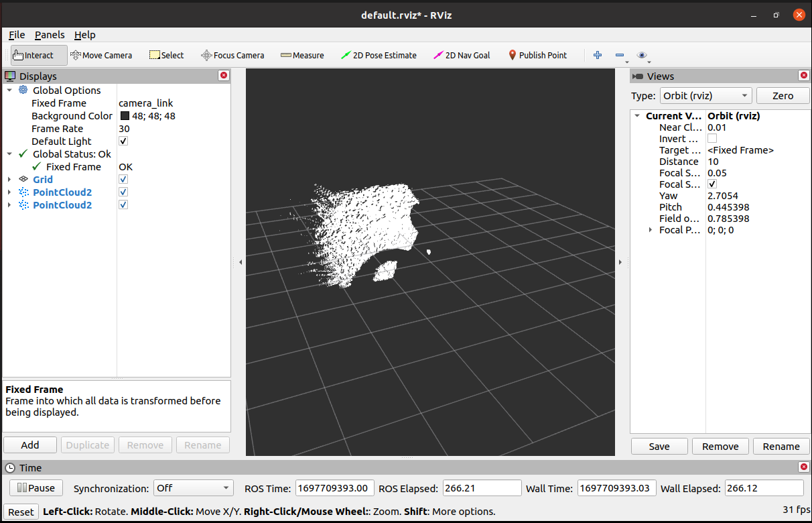
Task: Select the Pitch value 0.445398
Action: (x=728, y=207)
